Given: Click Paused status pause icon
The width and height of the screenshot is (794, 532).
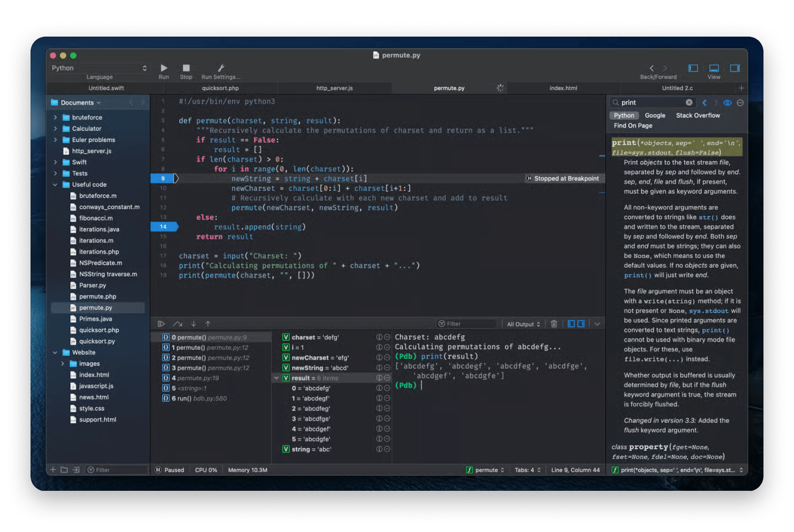Looking at the screenshot, I should pyautogui.click(x=158, y=469).
